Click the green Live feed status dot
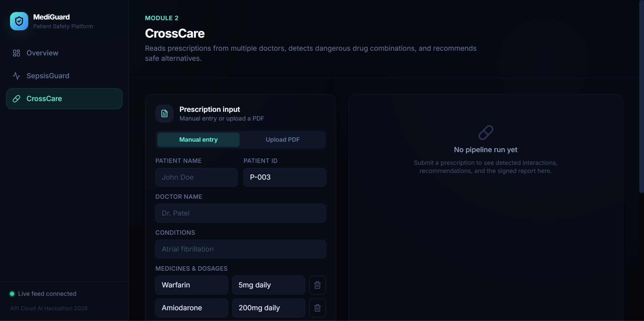Image resolution: width=644 pixels, height=321 pixels. click(x=12, y=294)
